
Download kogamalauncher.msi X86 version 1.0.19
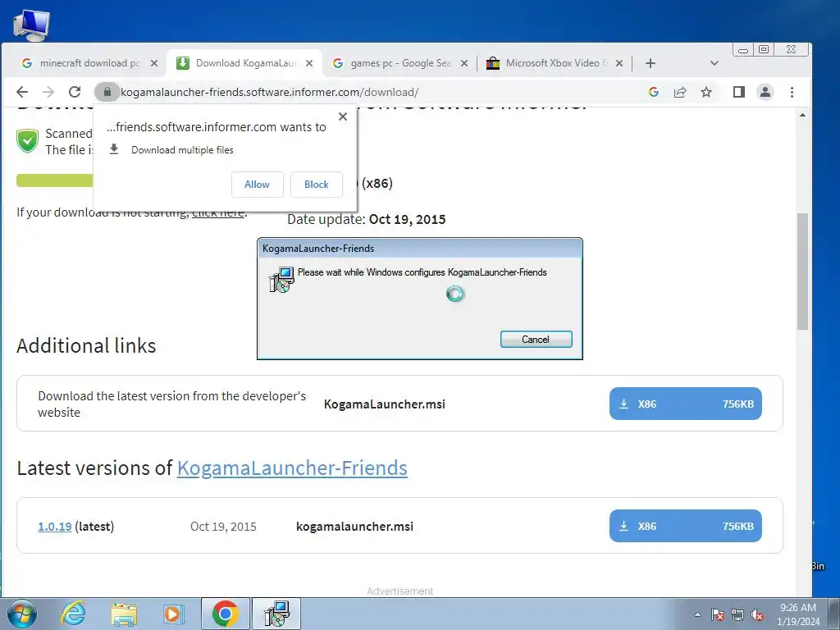pos(686,526)
